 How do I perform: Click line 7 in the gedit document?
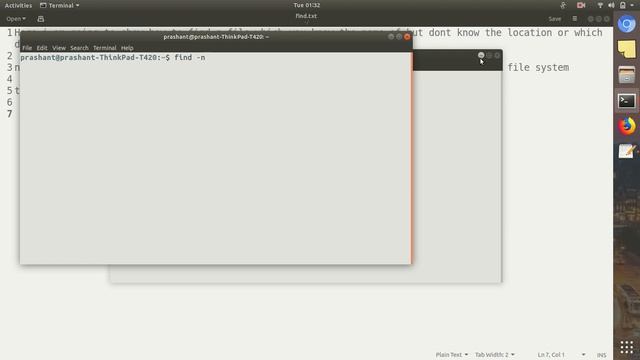[x=306, y=114]
